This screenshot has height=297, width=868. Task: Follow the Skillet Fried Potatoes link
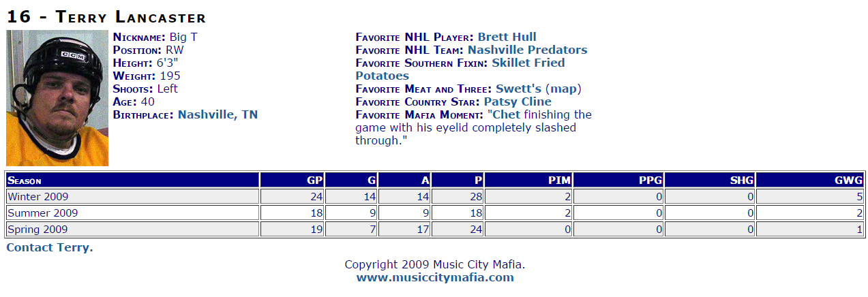460,69
